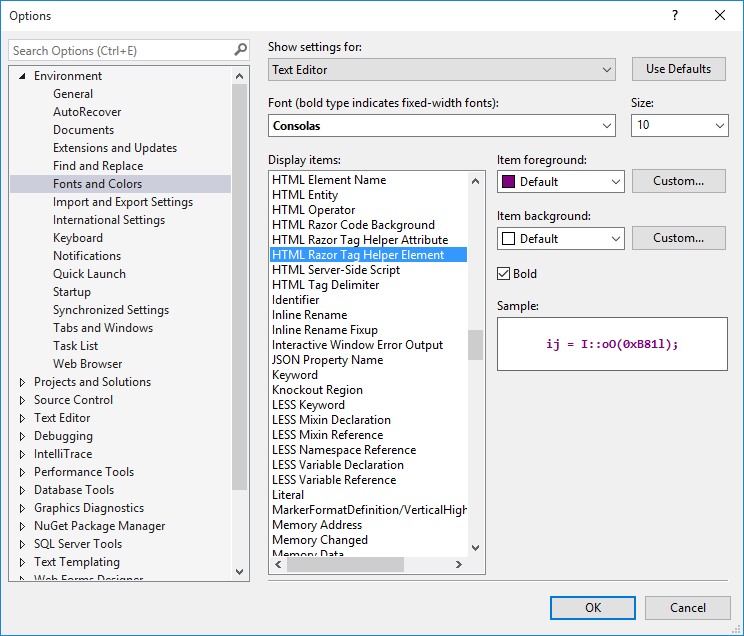The width and height of the screenshot is (744, 636).
Task: Select Keyboard in the Environment tree
Action: [x=78, y=238]
